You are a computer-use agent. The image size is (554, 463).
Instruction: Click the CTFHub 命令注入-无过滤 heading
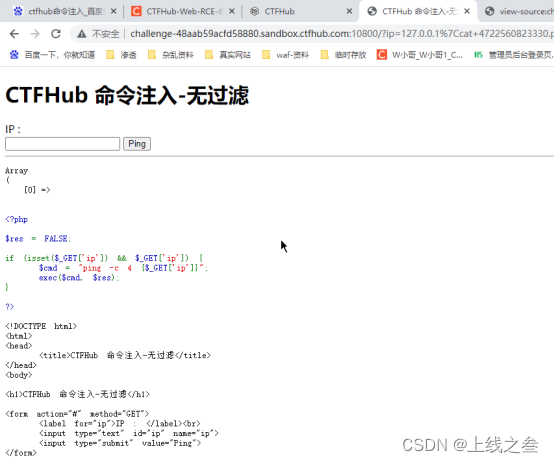pos(127,95)
